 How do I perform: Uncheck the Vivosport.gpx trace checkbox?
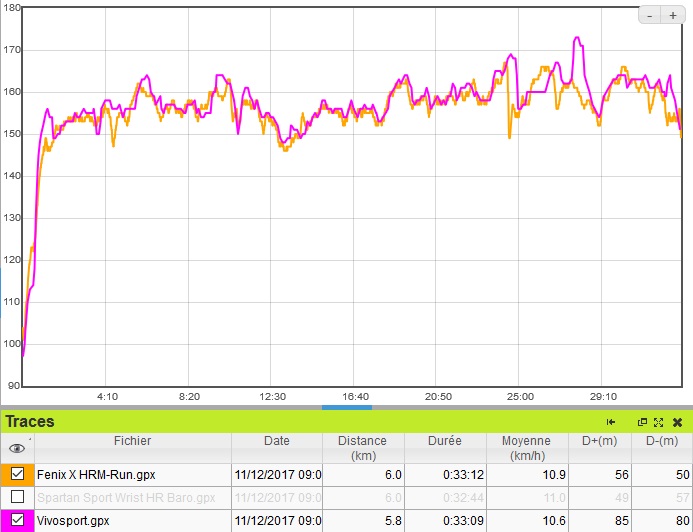pos(18,520)
